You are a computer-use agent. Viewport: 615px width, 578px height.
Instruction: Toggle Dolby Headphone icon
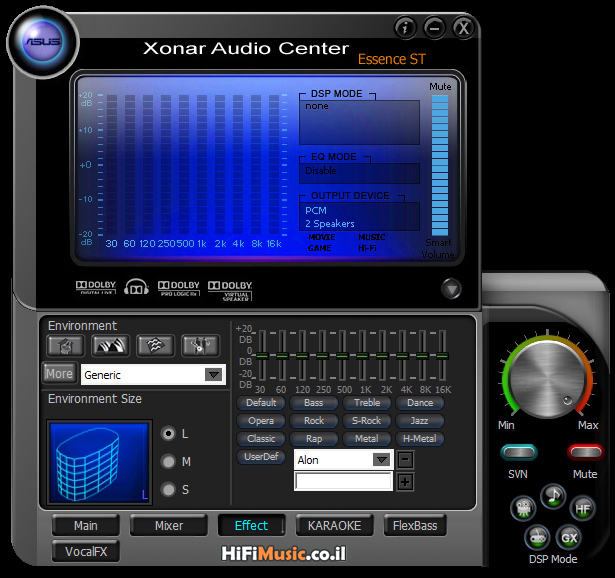coord(136,287)
